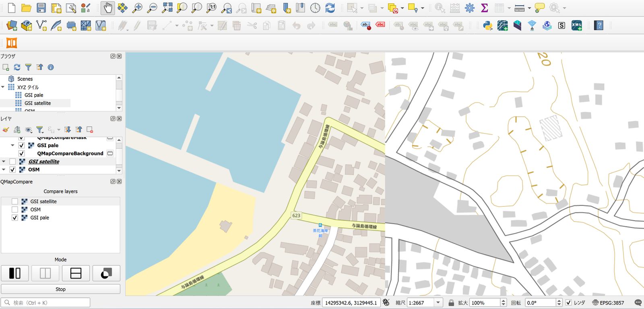Toggle the render checkbox in status bar

coord(568,303)
